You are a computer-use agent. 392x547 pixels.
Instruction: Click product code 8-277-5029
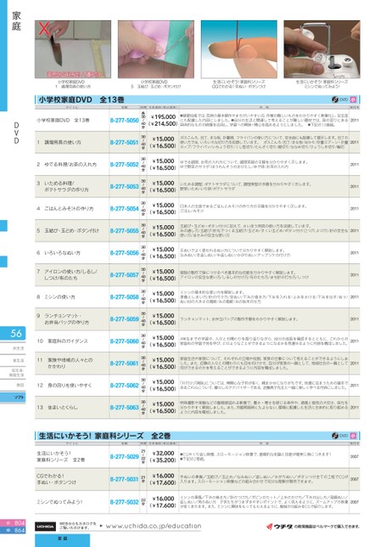click(x=125, y=457)
